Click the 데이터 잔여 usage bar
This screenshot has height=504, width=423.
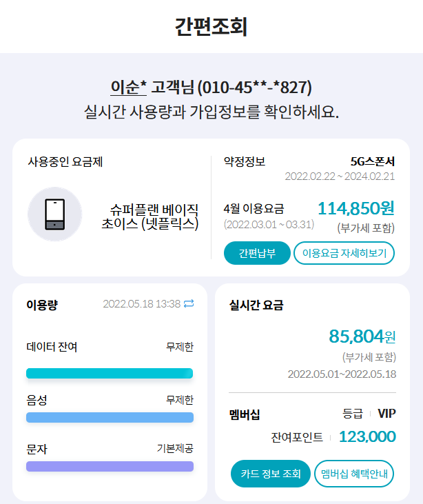[110, 373]
